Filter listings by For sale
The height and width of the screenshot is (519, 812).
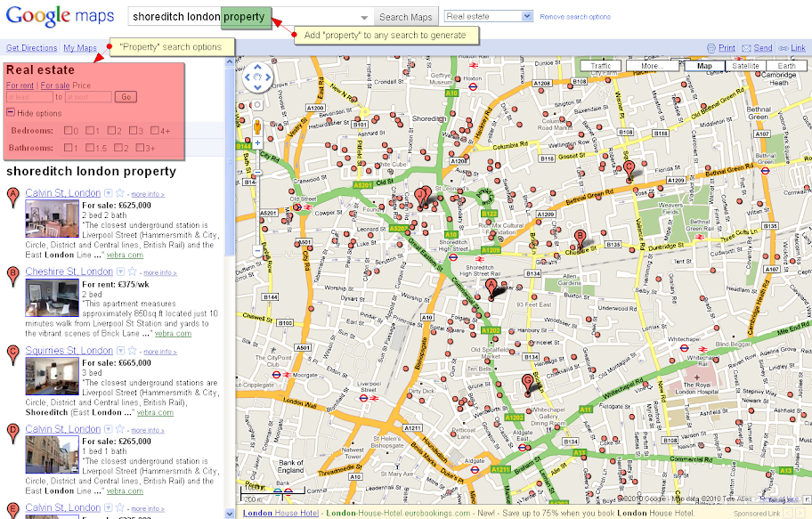pos(55,85)
